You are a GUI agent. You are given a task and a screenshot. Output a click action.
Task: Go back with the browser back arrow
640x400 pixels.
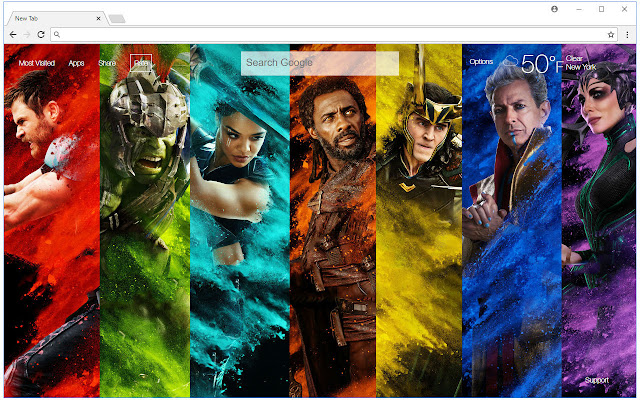[13, 35]
